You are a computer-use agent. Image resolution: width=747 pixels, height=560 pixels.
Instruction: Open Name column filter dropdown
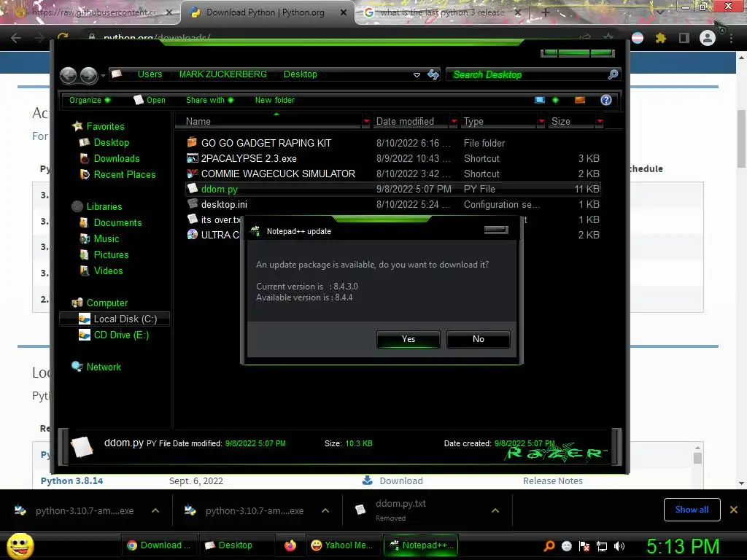[x=366, y=122]
